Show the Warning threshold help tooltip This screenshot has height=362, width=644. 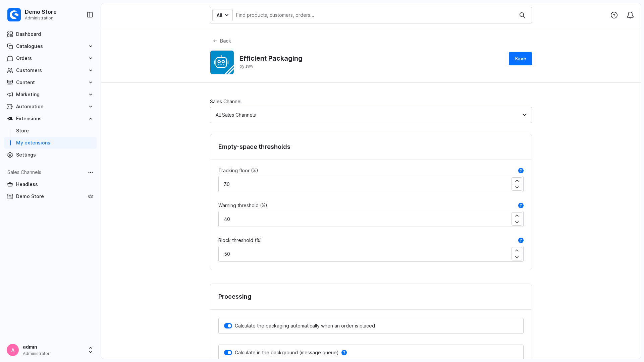tap(521, 205)
